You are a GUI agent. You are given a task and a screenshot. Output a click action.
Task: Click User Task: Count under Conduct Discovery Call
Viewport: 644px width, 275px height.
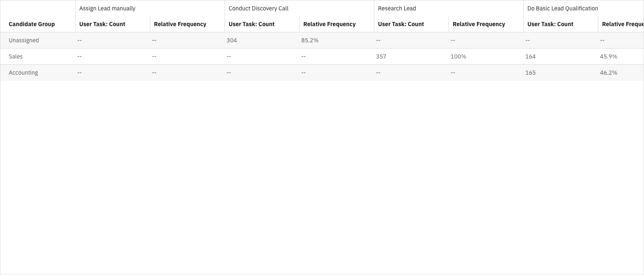tap(251, 24)
